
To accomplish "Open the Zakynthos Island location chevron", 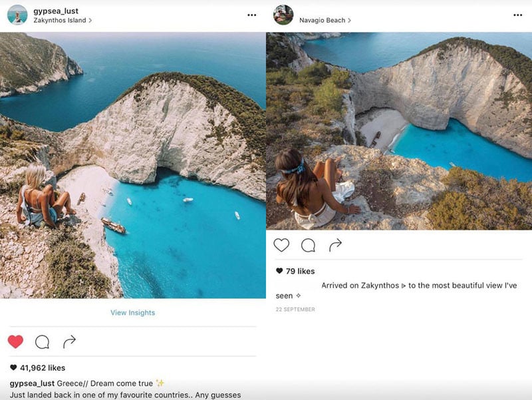I will click(x=90, y=21).
